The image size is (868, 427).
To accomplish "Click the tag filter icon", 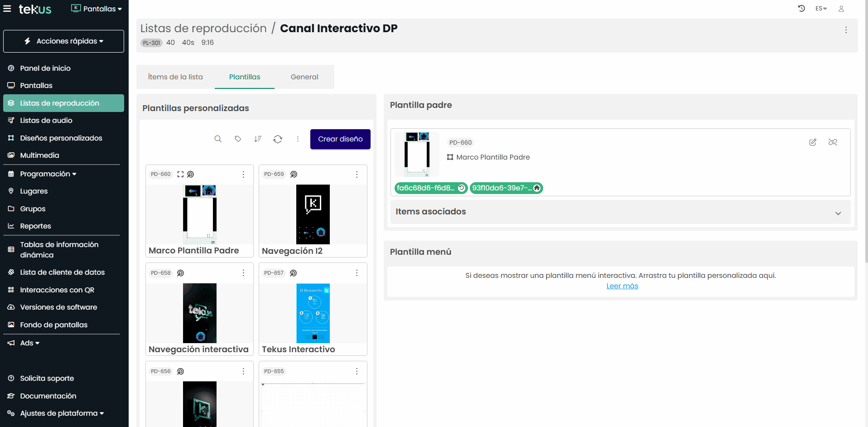I will [238, 139].
